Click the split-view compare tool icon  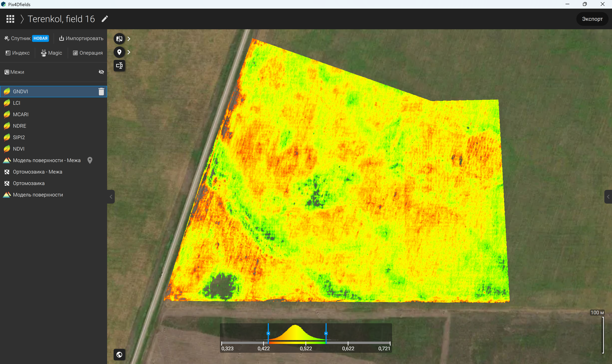(119, 39)
